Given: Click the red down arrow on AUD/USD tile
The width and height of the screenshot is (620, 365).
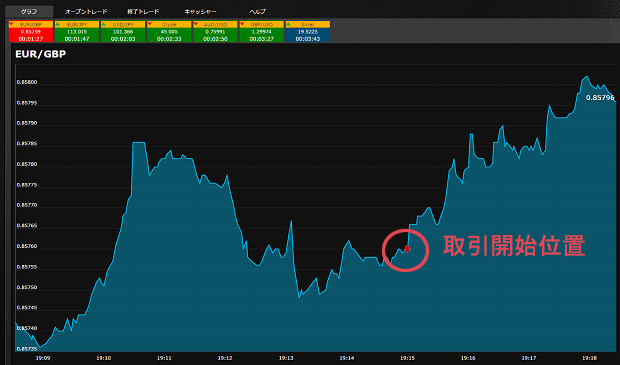Looking at the screenshot, I should tap(196, 24).
